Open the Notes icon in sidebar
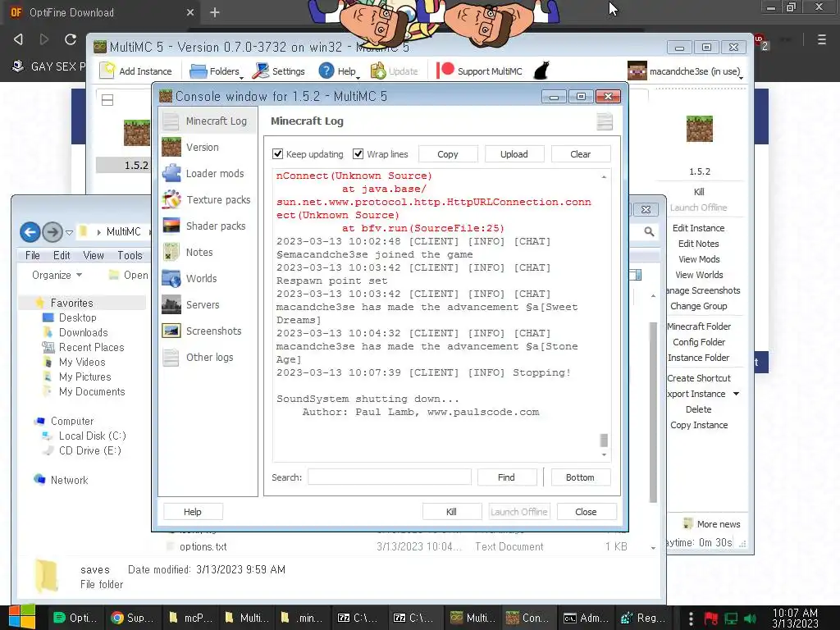 (x=171, y=252)
